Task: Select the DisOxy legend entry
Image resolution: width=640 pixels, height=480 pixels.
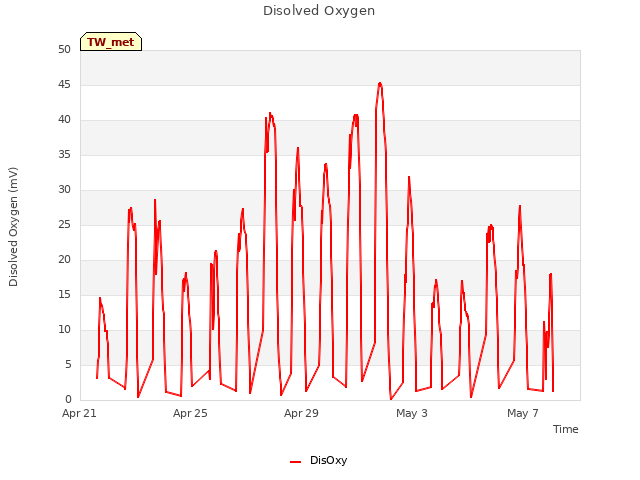Action: point(318,460)
